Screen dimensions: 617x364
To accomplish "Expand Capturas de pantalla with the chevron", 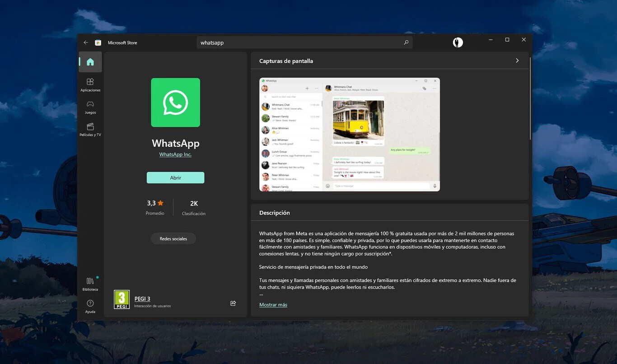I will pyautogui.click(x=517, y=60).
